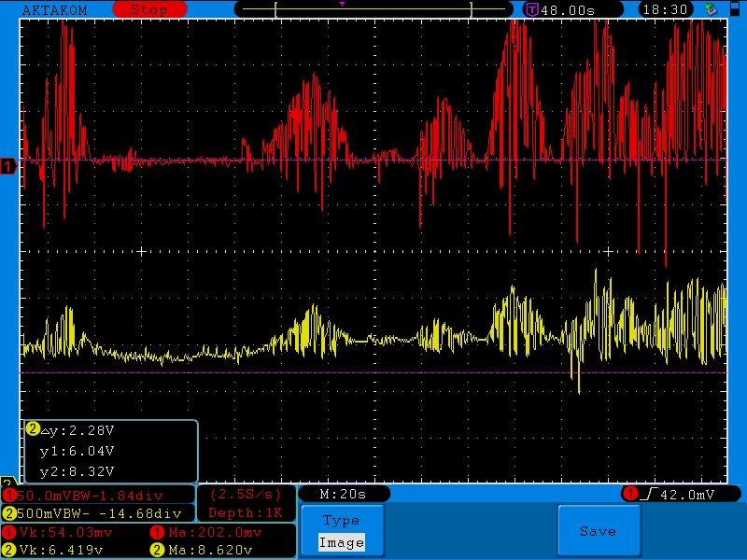Image resolution: width=747 pixels, height=560 pixels.
Task: Click the M:20s timebase readout
Action: point(343,495)
